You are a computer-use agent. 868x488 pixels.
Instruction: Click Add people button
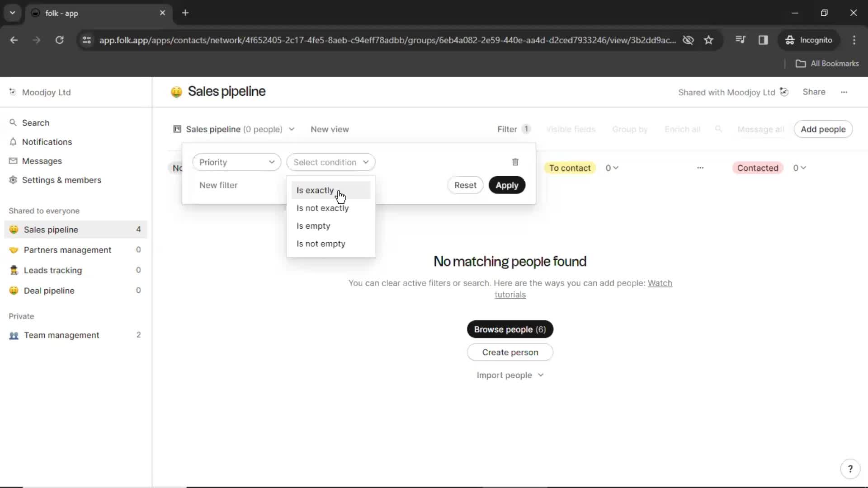(x=823, y=129)
